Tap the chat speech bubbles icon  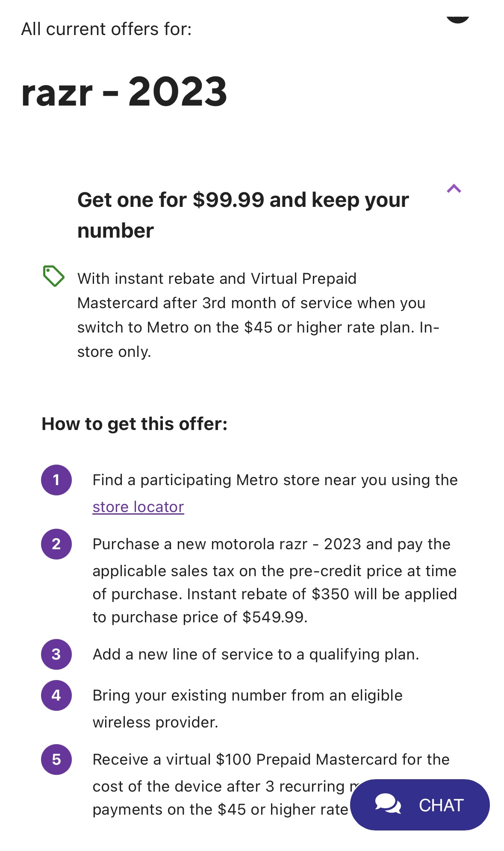pyautogui.click(x=388, y=804)
